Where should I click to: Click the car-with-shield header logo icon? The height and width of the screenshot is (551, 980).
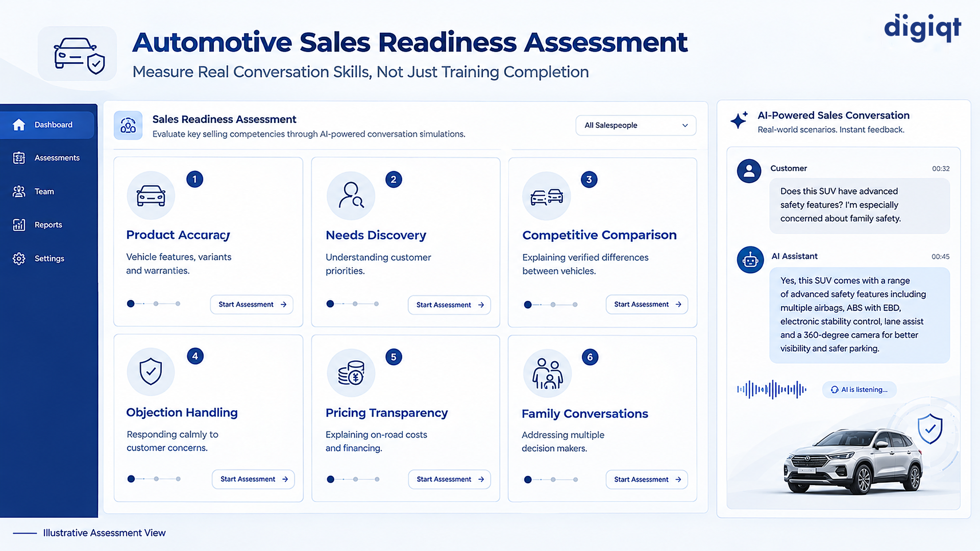click(78, 54)
